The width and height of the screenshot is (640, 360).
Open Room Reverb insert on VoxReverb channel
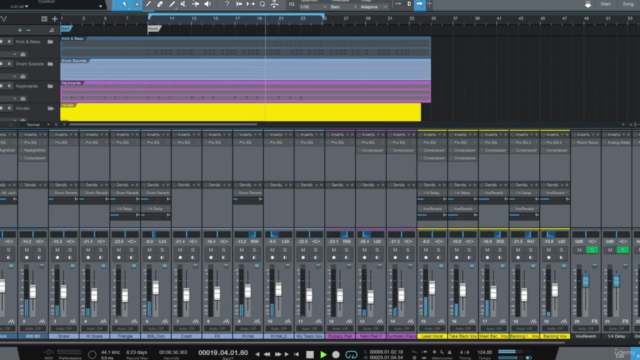(x=586, y=142)
